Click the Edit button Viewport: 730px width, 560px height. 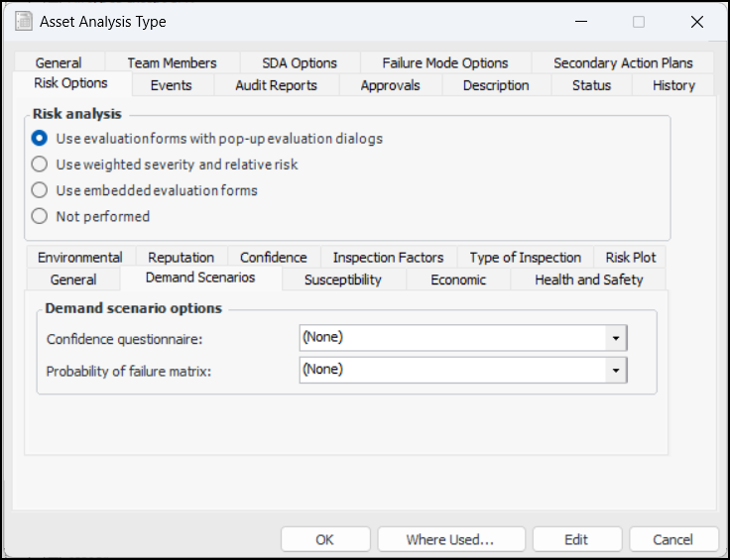pyautogui.click(x=576, y=539)
